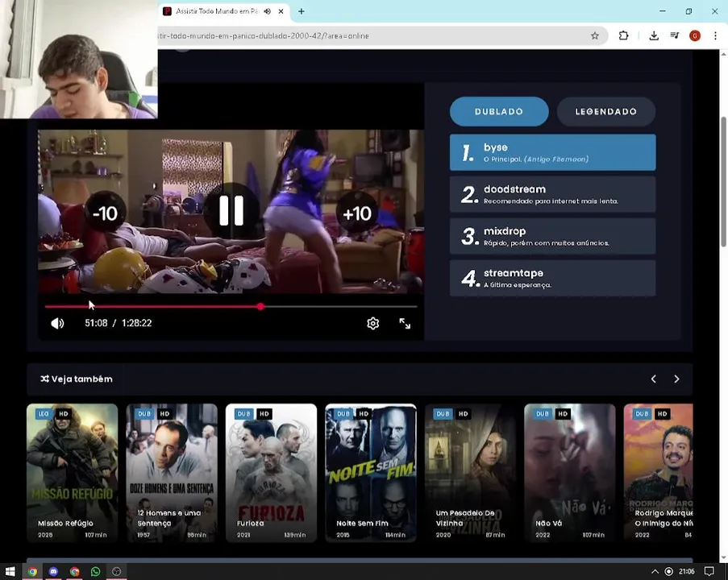
Task: Pause the video with the center pause button
Action: pyautogui.click(x=231, y=211)
